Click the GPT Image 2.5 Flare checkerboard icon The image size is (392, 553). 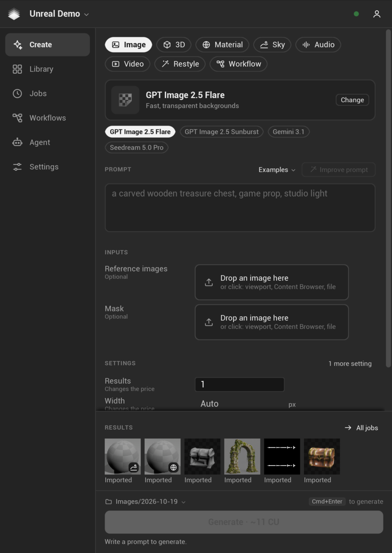125,100
